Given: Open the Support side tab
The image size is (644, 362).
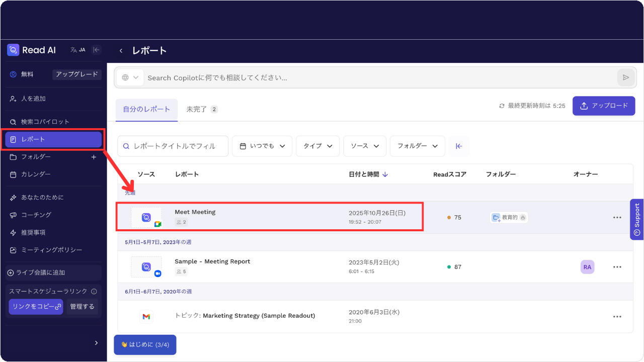Looking at the screenshot, I should point(637,220).
